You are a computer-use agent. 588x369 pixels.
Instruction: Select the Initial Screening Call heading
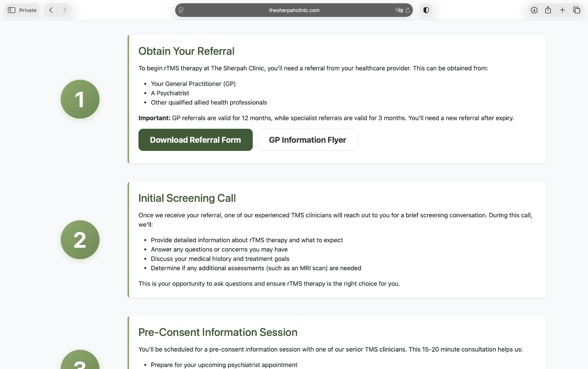point(187,198)
